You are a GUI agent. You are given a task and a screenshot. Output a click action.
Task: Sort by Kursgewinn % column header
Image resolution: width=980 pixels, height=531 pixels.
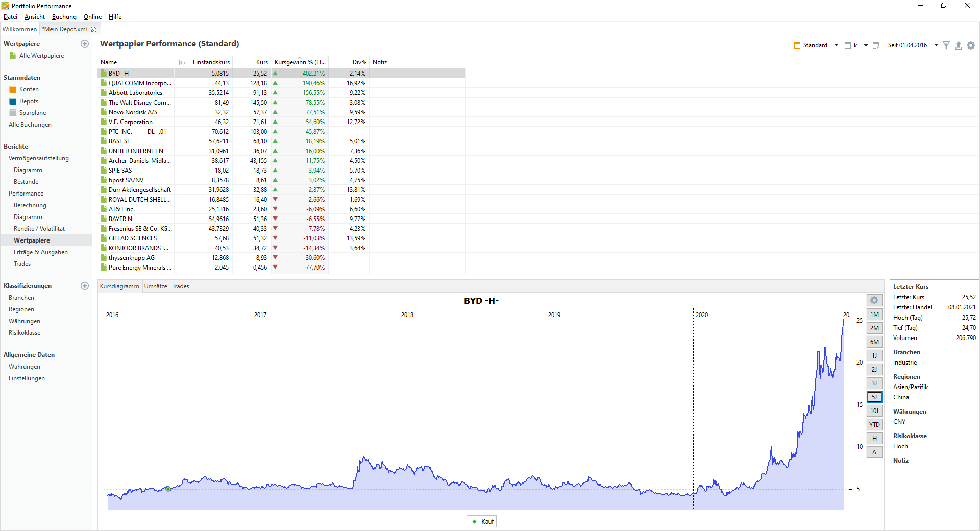tap(300, 62)
